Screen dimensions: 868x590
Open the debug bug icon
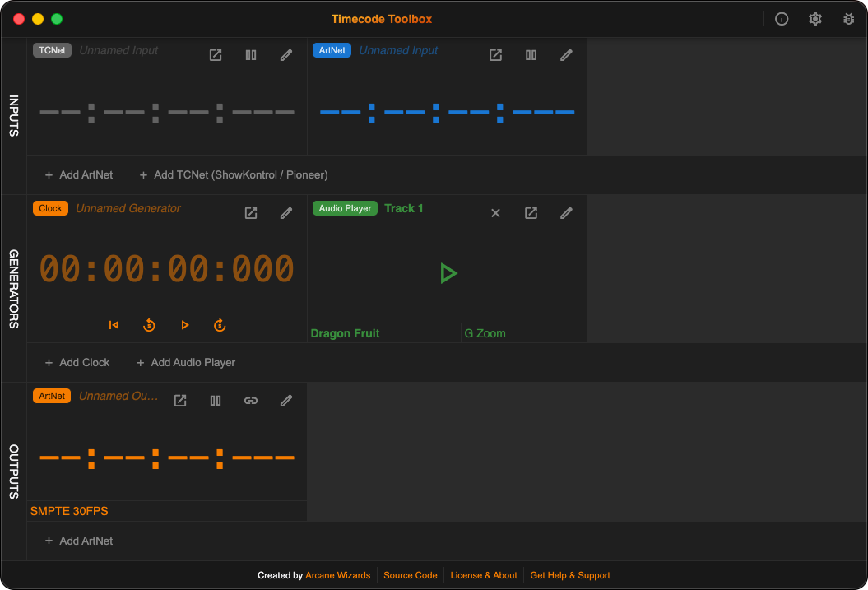tap(848, 20)
